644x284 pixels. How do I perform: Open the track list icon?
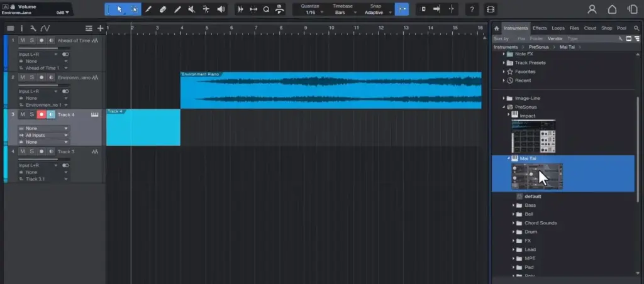click(11, 28)
